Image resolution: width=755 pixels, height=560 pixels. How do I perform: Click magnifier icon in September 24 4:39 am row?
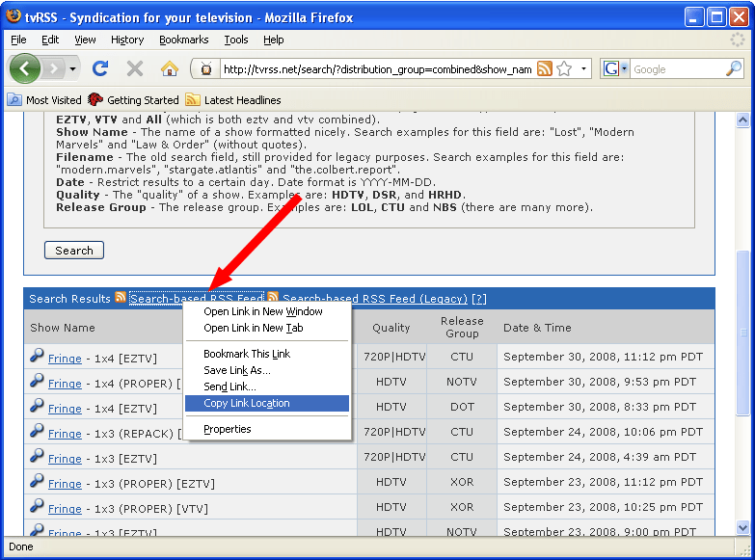[x=37, y=456]
